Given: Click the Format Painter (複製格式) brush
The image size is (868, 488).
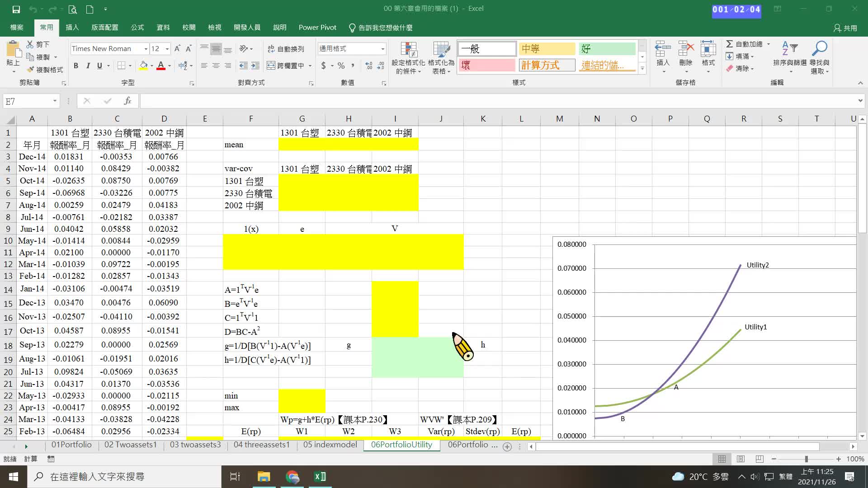Looking at the screenshot, I should coord(30,70).
